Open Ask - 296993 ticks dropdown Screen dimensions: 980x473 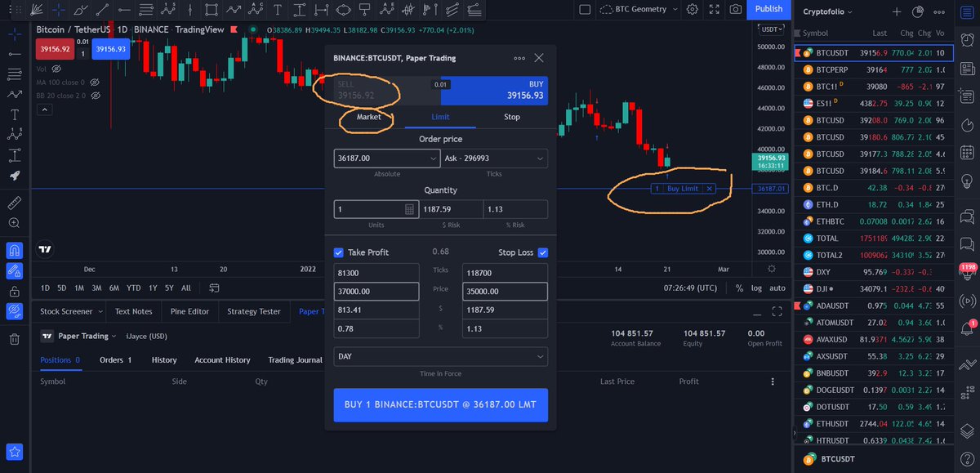495,158
